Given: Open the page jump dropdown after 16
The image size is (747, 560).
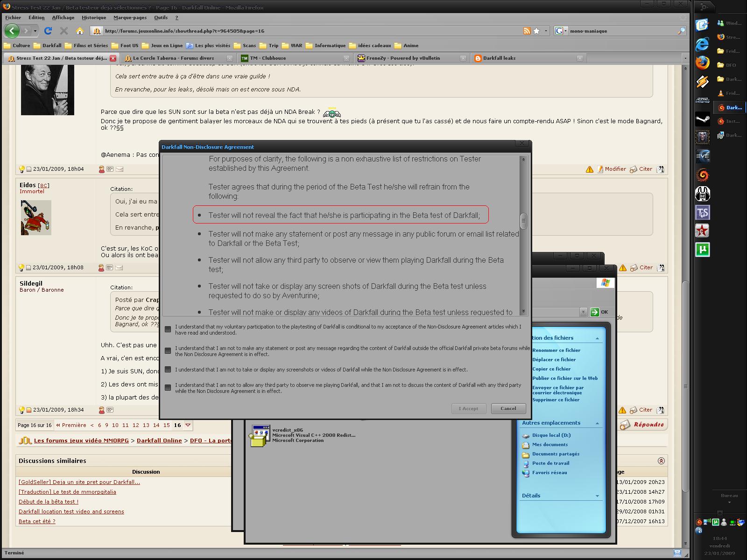Looking at the screenshot, I should (x=188, y=425).
